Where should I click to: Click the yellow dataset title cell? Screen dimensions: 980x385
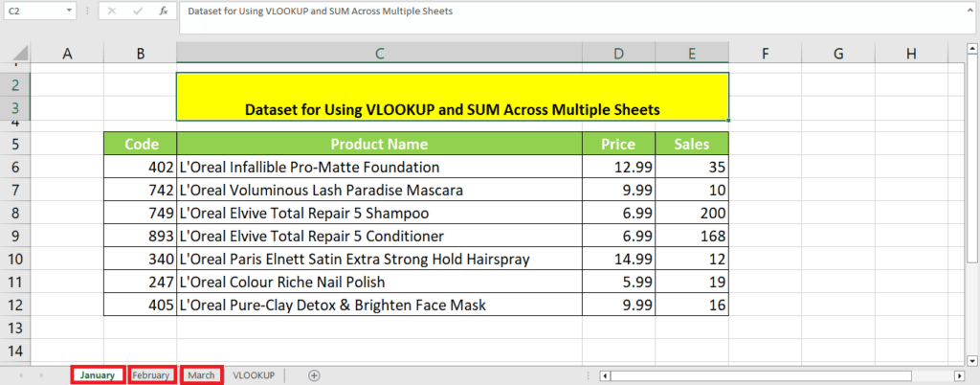pos(453,96)
